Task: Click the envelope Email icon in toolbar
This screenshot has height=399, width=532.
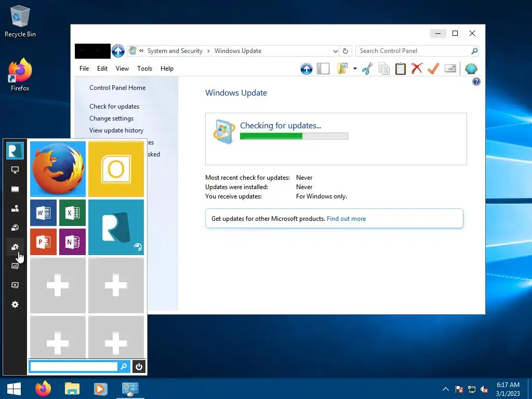Action: [450, 69]
